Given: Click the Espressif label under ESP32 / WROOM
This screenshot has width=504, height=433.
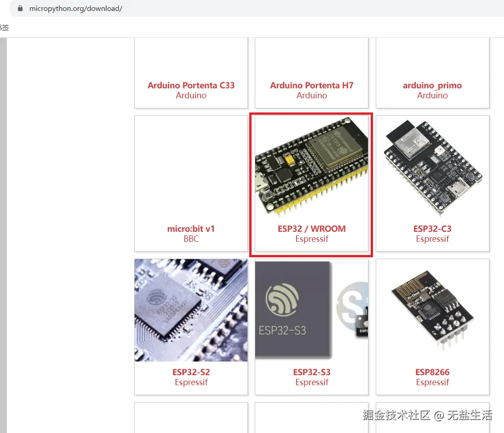Looking at the screenshot, I should pyautogui.click(x=311, y=239).
